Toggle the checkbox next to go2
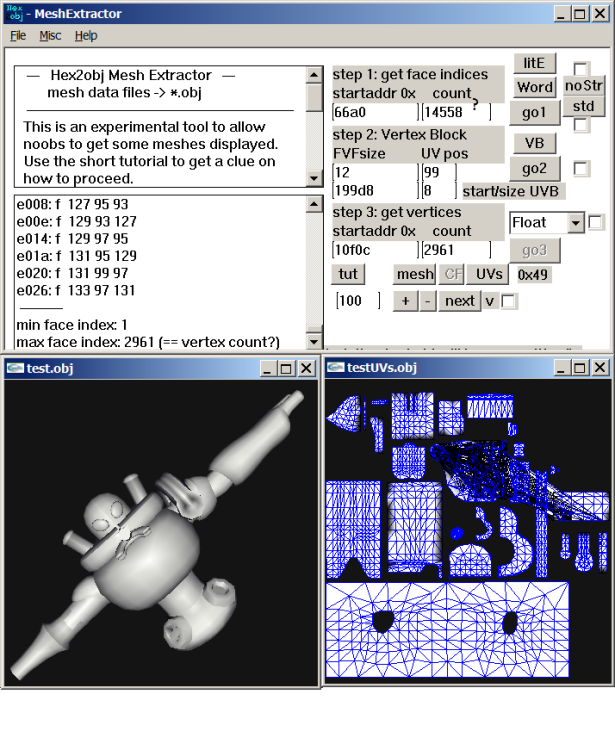 pyautogui.click(x=581, y=168)
